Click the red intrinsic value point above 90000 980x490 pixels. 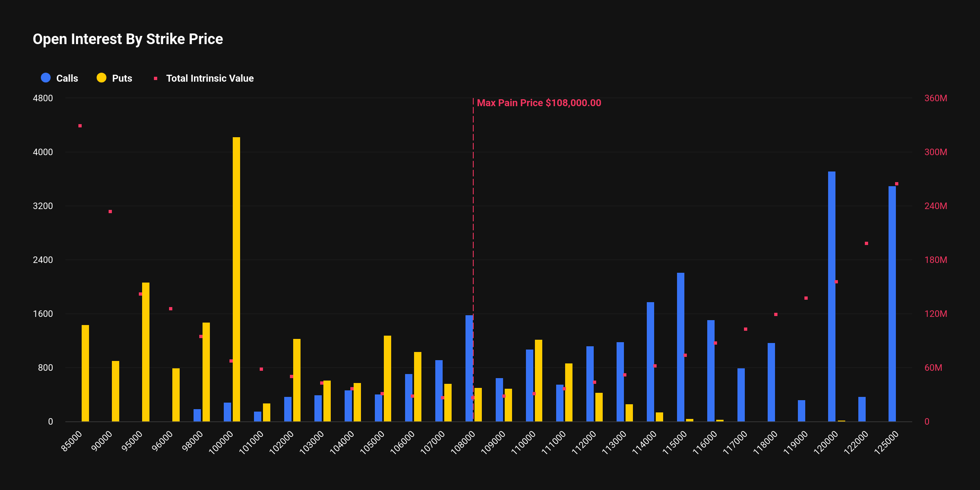(110, 212)
